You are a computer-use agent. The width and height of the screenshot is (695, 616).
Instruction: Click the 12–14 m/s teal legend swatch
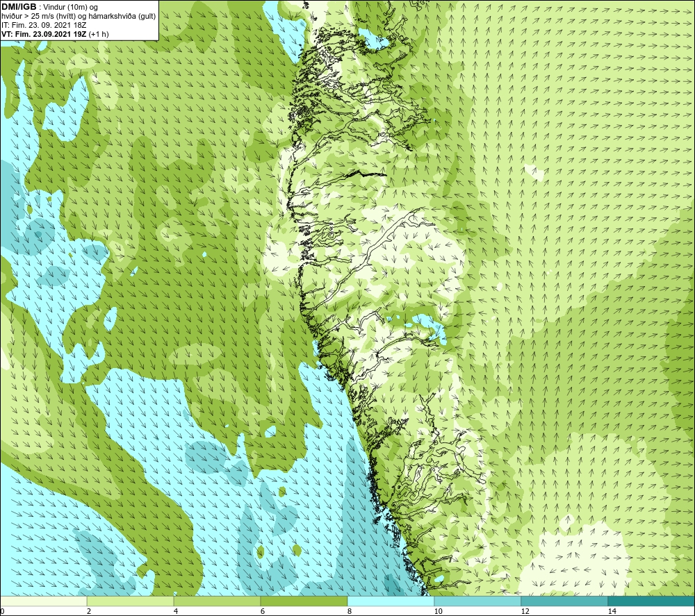(x=564, y=601)
